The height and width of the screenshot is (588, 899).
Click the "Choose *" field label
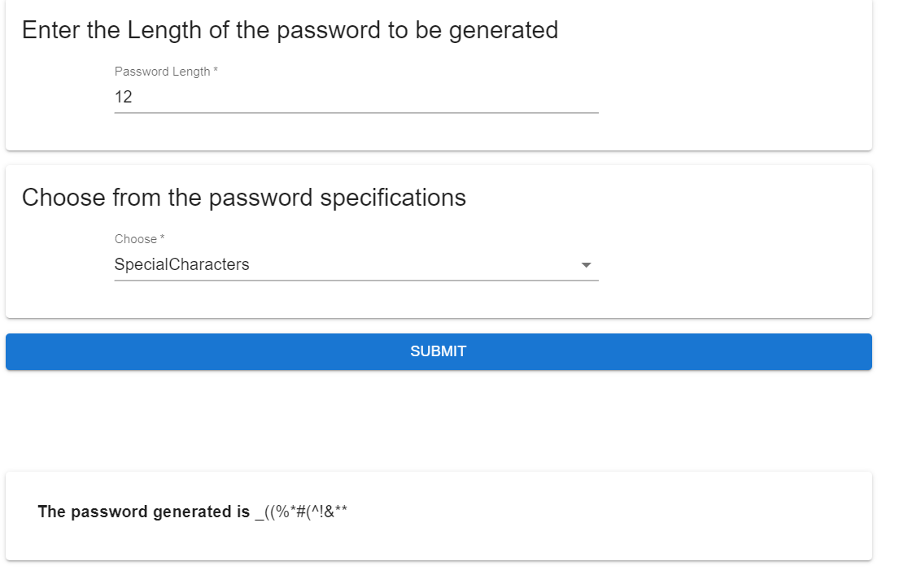tap(136, 239)
